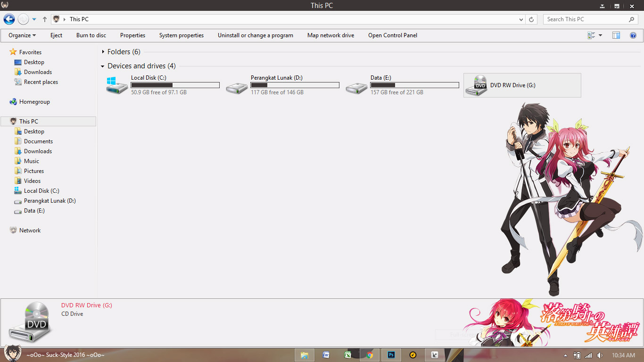
Task: Open Downloads under Favorites
Action: tap(38, 72)
